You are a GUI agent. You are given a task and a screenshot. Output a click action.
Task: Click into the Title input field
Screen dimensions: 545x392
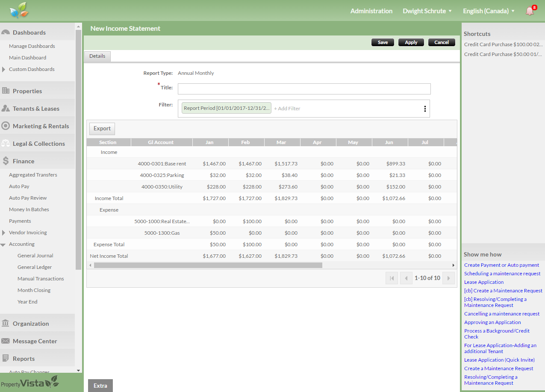click(304, 89)
